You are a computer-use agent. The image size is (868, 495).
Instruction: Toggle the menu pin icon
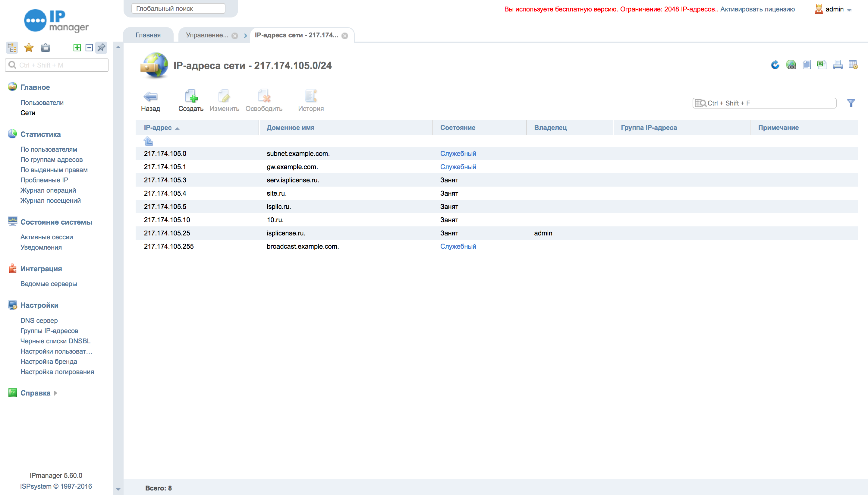coord(101,48)
